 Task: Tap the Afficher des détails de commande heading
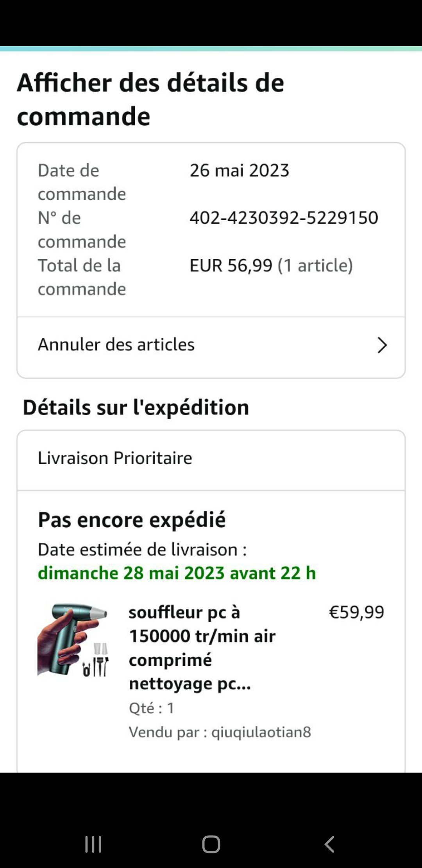pyautogui.click(x=150, y=99)
